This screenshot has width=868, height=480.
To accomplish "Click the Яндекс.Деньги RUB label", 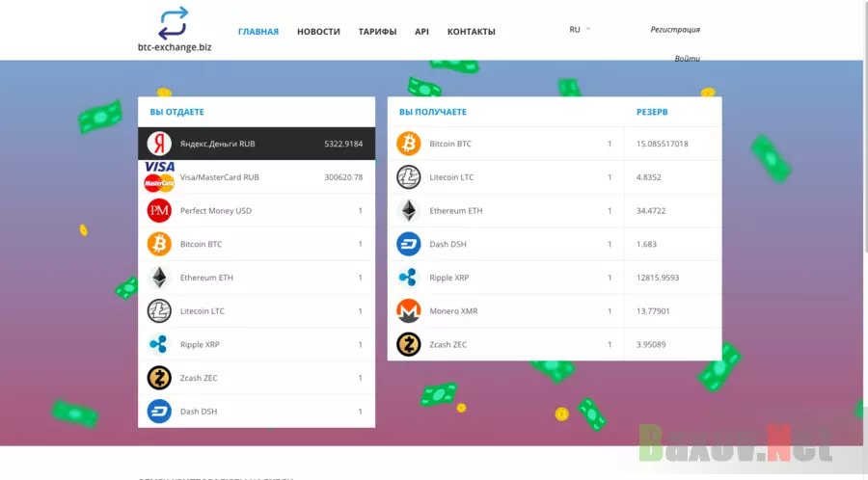I will [218, 144].
